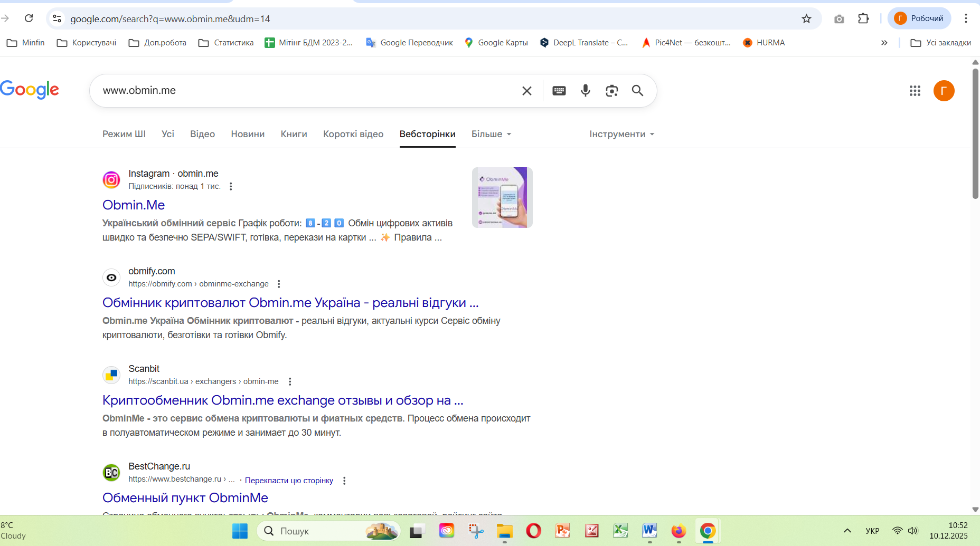Open more options for the Scanbit result
Viewport: 980px width, 546px height.
290,381
